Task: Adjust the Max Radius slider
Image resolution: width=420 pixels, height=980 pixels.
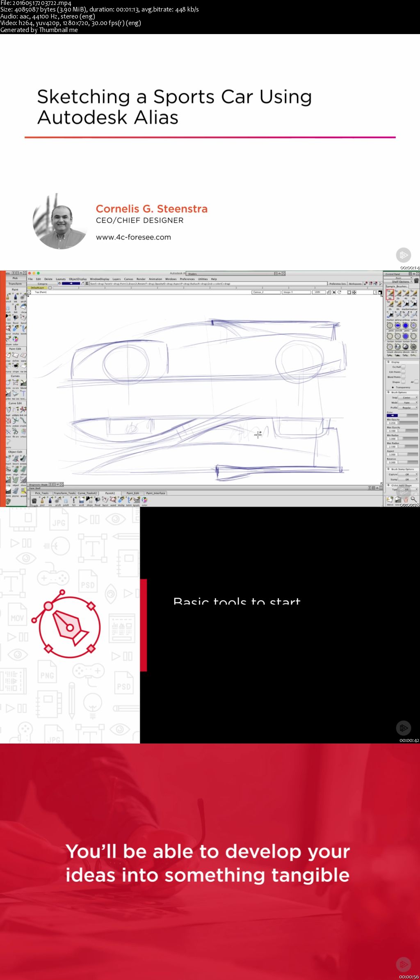Action: 408,447
